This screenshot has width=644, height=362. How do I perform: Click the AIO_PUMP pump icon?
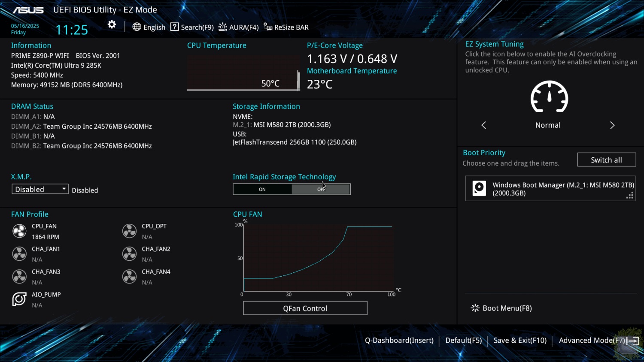19,299
